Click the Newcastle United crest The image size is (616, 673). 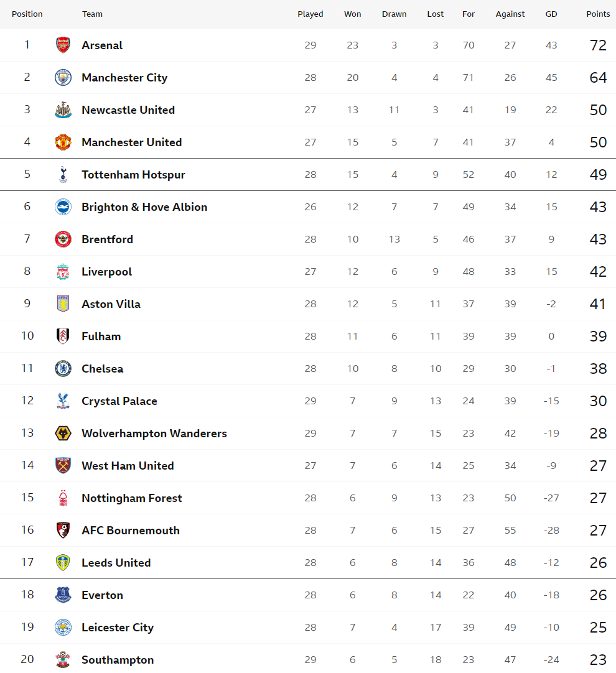(63, 110)
